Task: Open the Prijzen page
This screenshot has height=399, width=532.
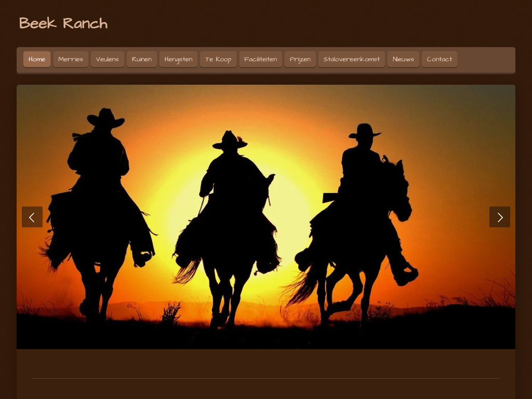Action: click(300, 59)
